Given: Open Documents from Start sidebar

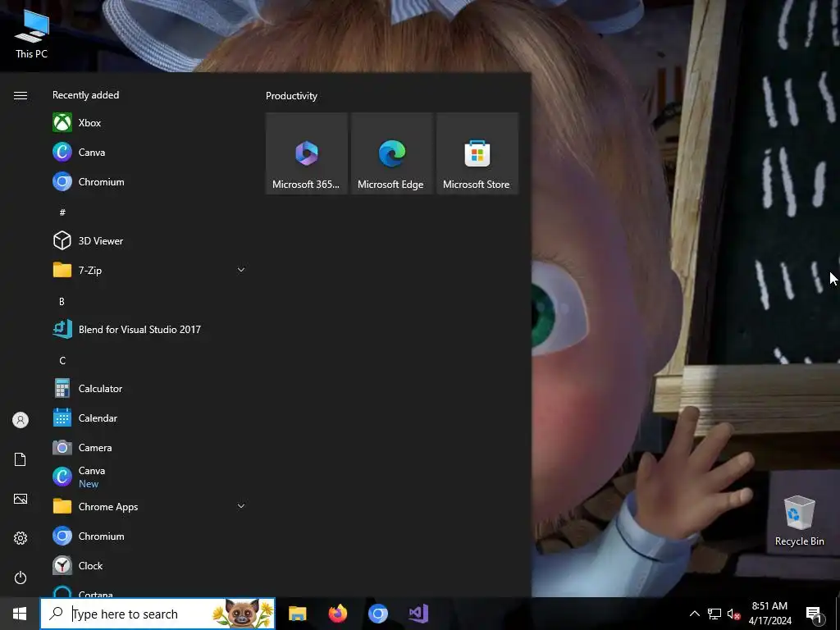Looking at the screenshot, I should coord(21,459).
